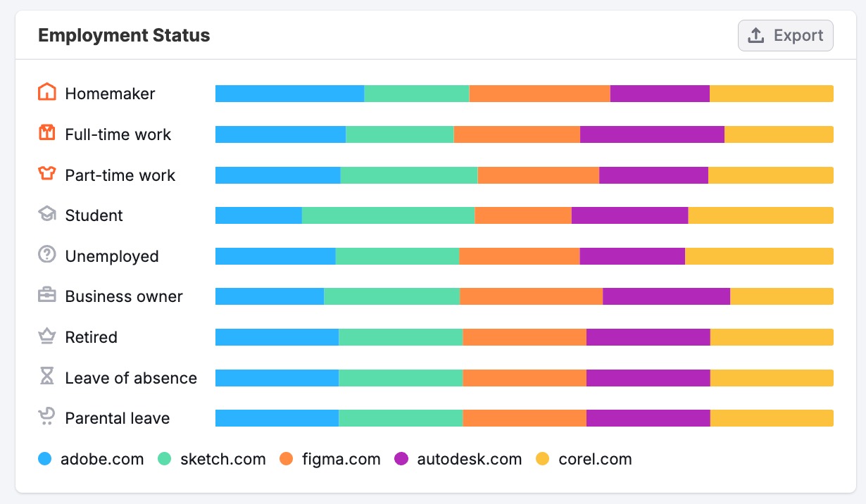Click the Unemployed question mark icon

[x=46, y=255]
